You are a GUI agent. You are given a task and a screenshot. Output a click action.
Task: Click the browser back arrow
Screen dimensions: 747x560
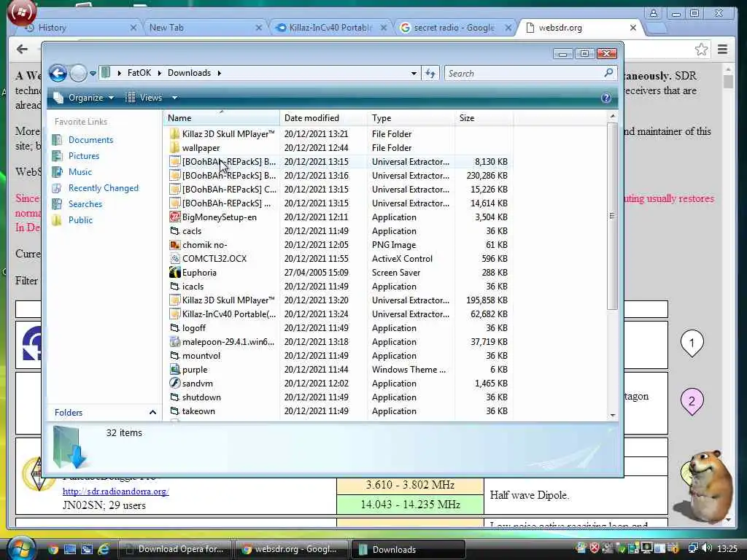[x=22, y=49]
